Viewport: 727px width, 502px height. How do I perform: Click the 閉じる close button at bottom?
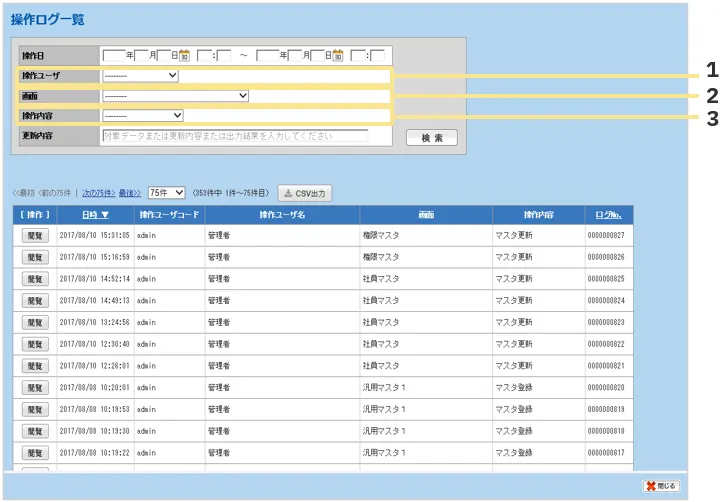tap(662, 486)
